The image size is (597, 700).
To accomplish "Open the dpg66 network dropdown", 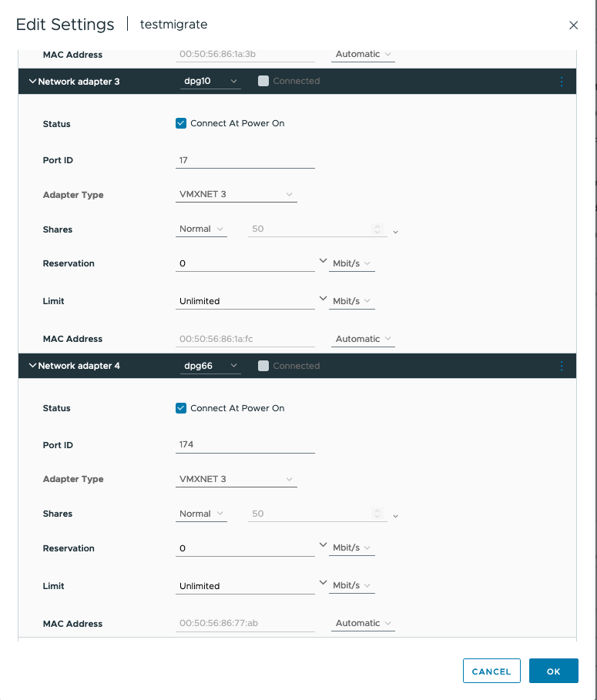I will pyautogui.click(x=211, y=366).
